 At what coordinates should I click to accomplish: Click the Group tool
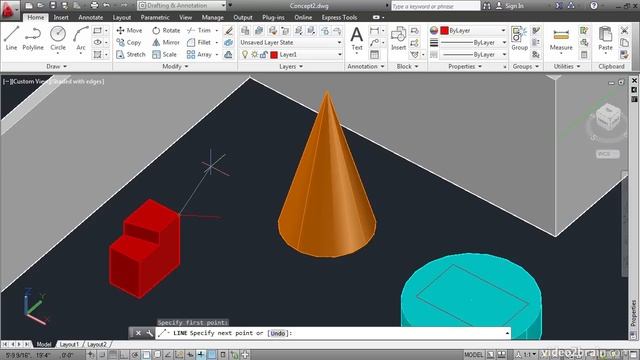(519, 38)
